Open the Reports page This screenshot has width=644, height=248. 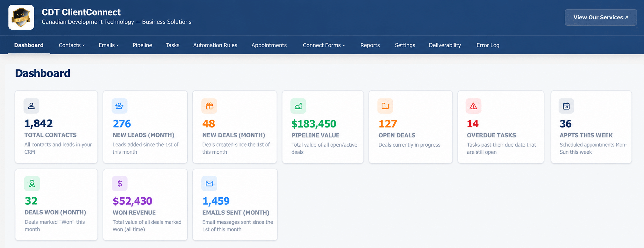coord(370,45)
